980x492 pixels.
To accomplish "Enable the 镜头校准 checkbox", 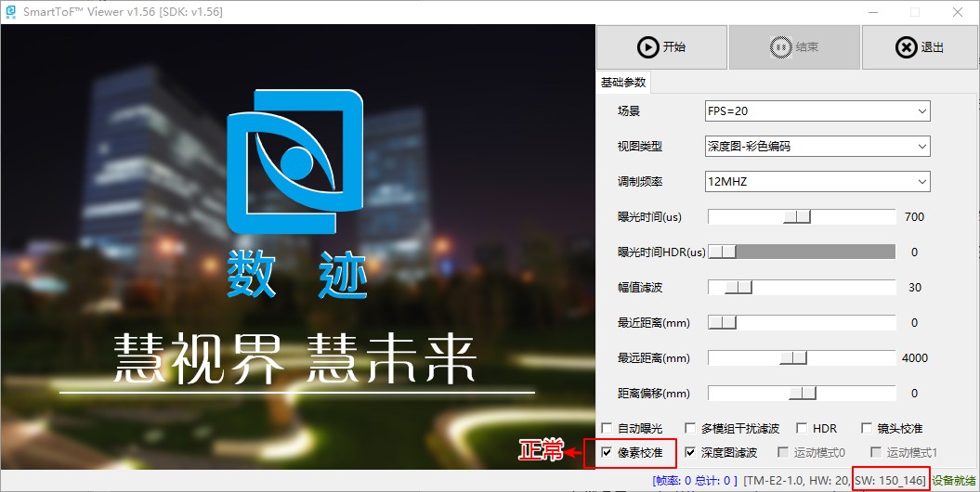I will pos(867,428).
